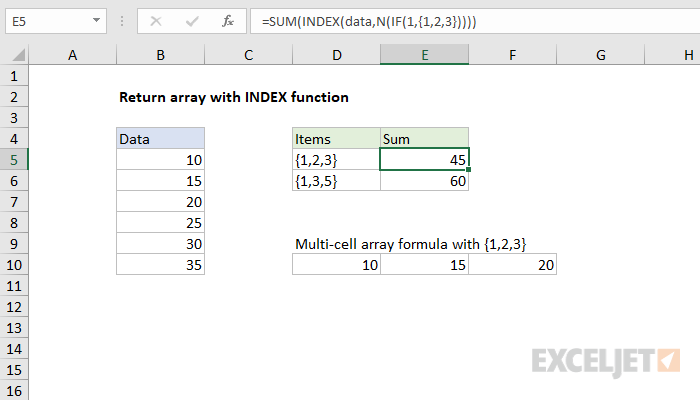Select the data cell containing 15 in column B
The image size is (700, 400).
(x=160, y=181)
